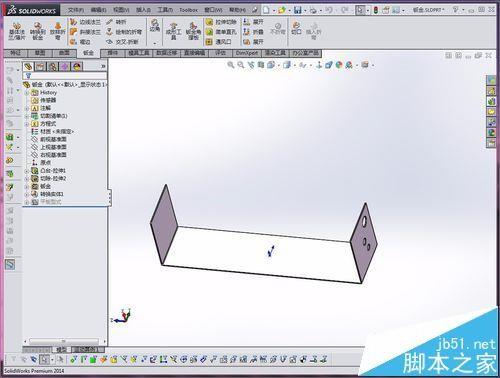Open the Save icon dropdown arrow
This screenshot has height=378, width=500.
pos(305,10)
